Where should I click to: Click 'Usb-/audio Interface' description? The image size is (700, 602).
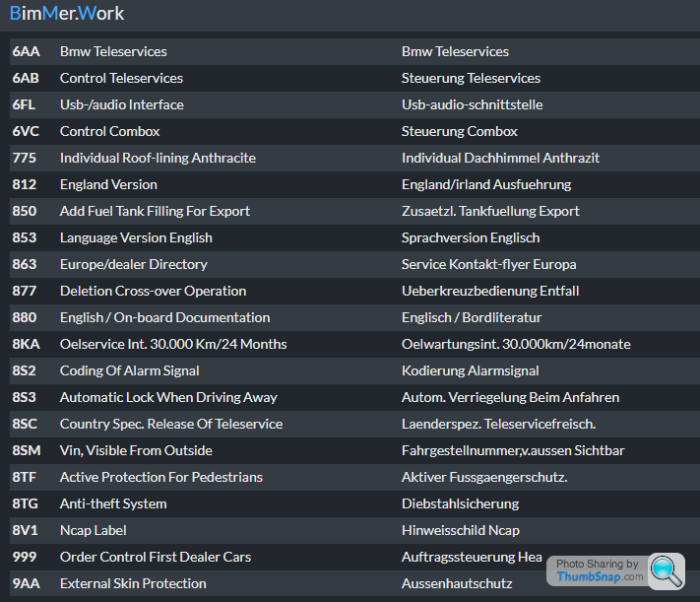point(122,104)
